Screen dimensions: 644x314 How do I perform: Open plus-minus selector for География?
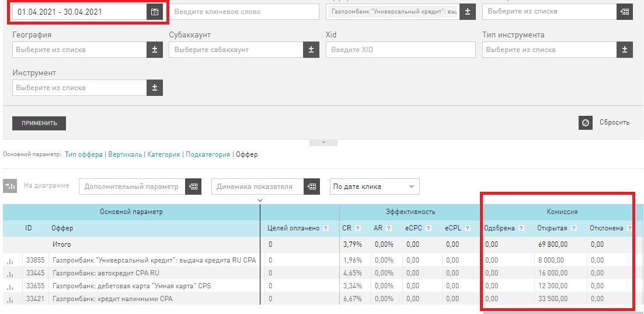point(155,50)
